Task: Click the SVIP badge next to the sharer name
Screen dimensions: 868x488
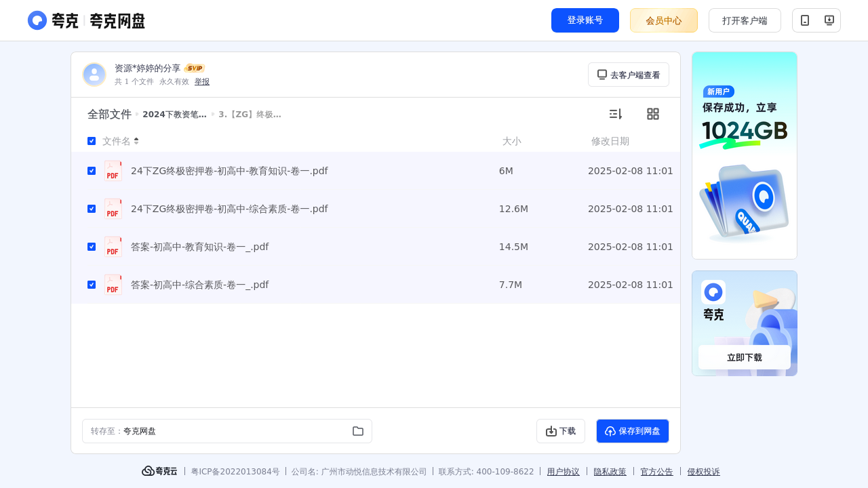Action: tap(195, 68)
